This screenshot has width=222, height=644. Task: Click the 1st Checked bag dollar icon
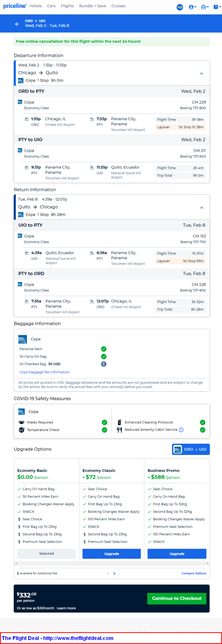pos(104,364)
